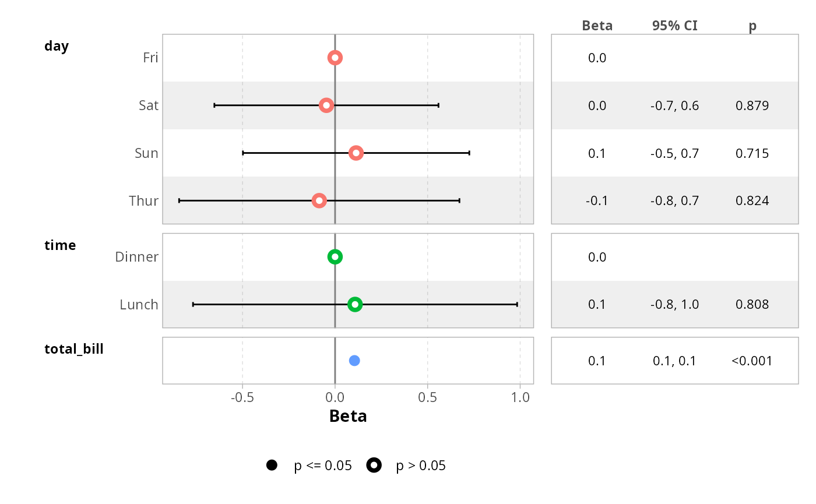Click the Sat hollow coefficient marker
The image size is (816, 504).
point(326,105)
